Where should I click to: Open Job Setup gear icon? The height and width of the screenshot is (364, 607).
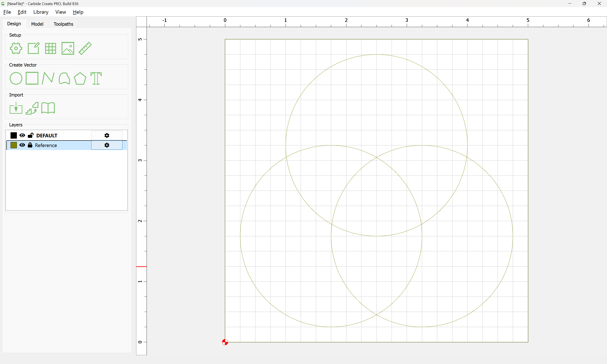[16, 48]
